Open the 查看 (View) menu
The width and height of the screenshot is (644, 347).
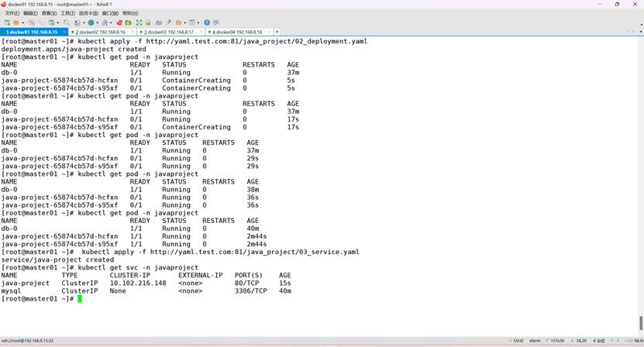pos(49,13)
